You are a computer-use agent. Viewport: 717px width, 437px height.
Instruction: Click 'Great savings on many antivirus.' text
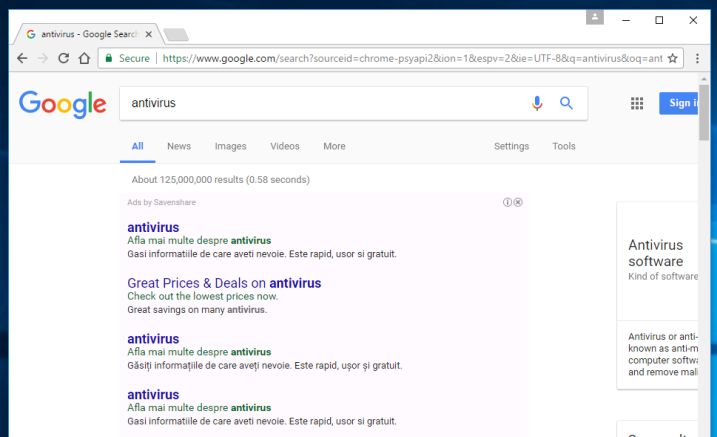tap(197, 309)
